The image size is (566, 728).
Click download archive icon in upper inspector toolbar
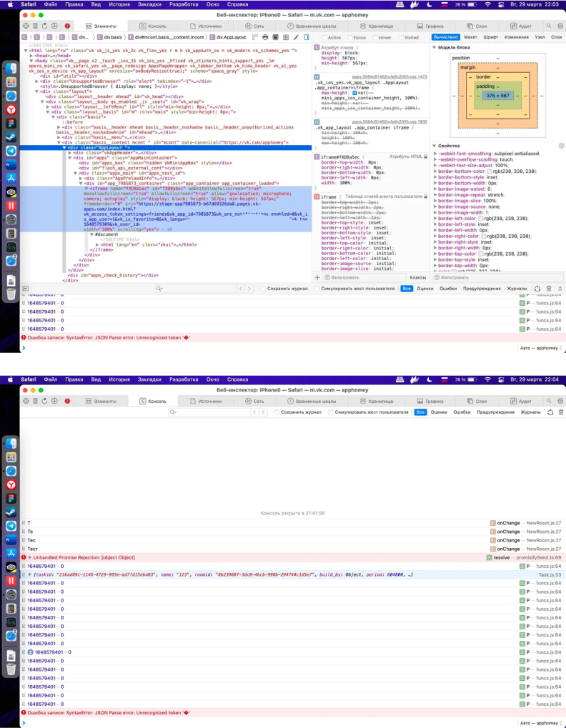tap(54, 26)
